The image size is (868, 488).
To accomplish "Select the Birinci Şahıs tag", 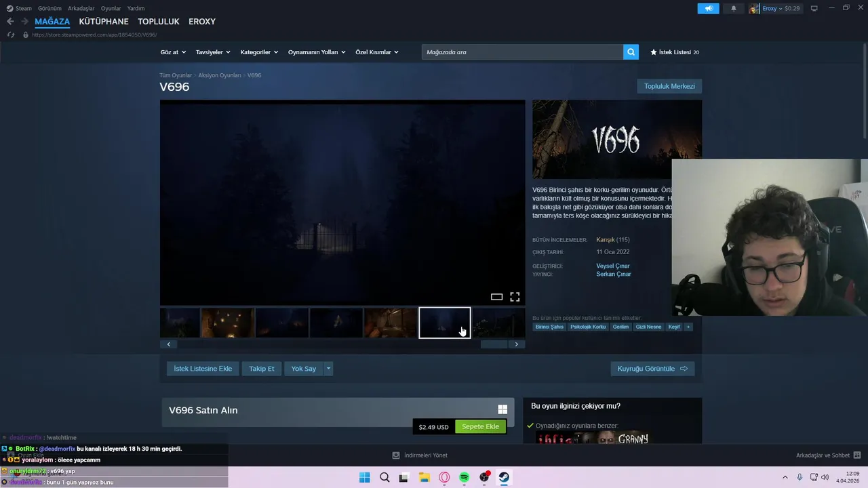I will click(549, 327).
